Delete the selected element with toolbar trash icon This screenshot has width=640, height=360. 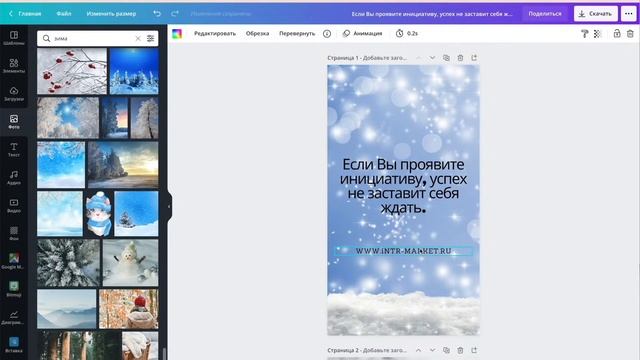click(630, 33)
